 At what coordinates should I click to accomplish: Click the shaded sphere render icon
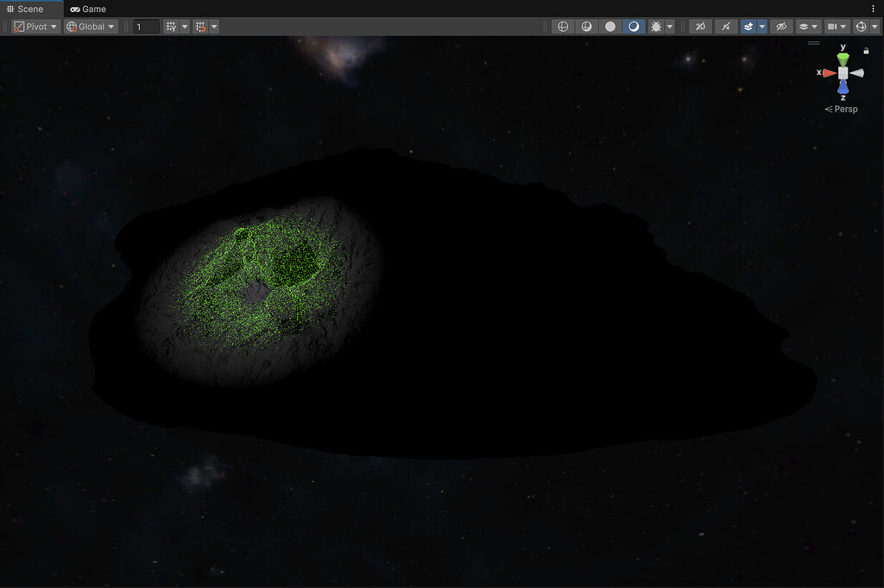[610, 26]
